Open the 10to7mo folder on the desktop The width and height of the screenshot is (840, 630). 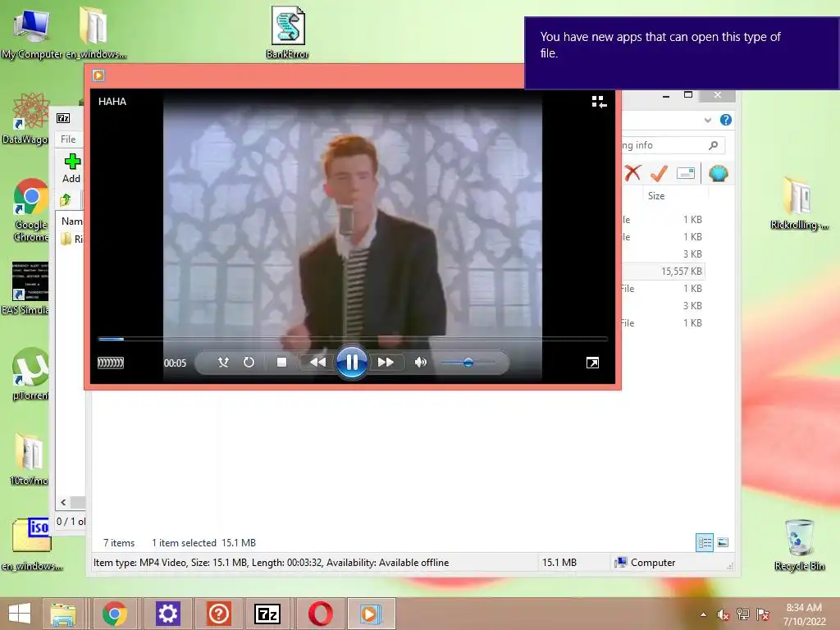click(29, 459)
